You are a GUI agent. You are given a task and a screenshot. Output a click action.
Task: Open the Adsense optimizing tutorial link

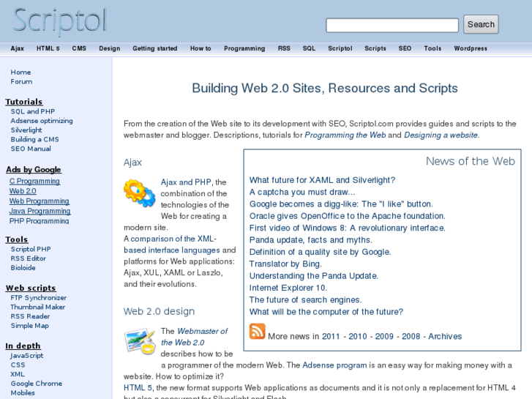coord(42,121)
